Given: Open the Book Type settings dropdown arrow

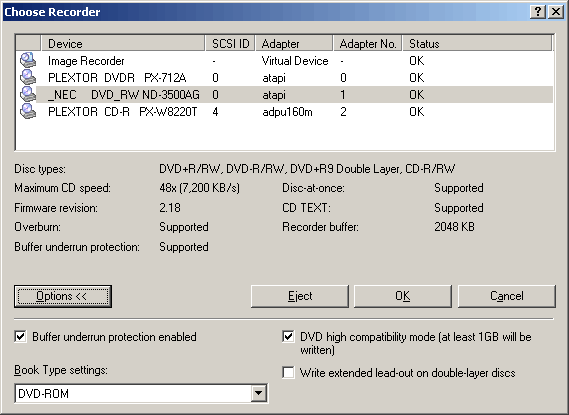Looking at the screenshot, I should coord(258,393).
